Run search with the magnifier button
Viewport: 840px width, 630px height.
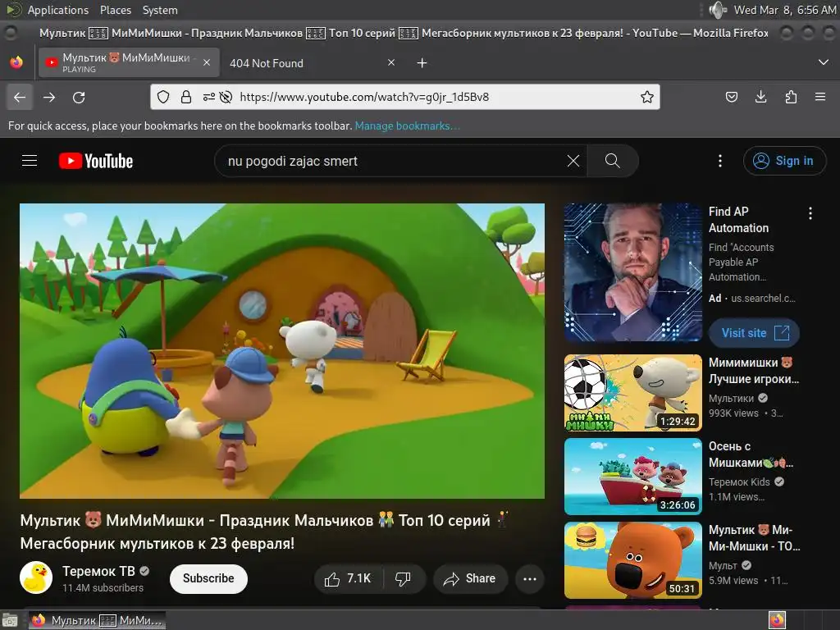612,161
